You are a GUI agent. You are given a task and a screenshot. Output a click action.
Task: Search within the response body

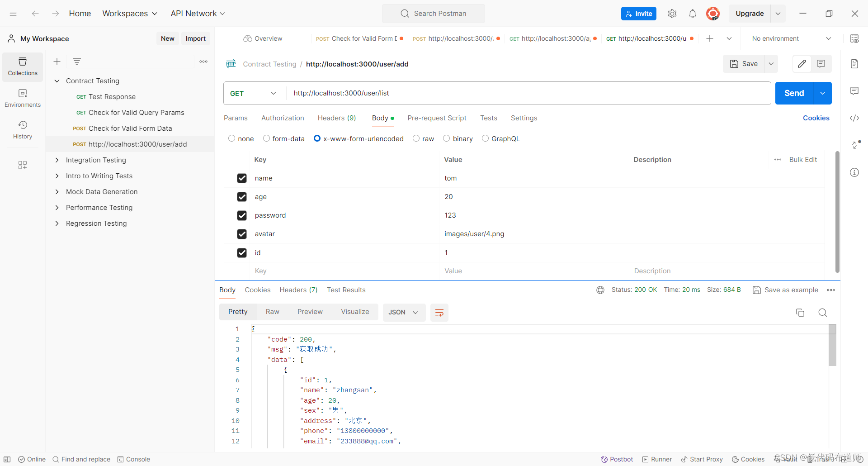(x=823, y=313)
